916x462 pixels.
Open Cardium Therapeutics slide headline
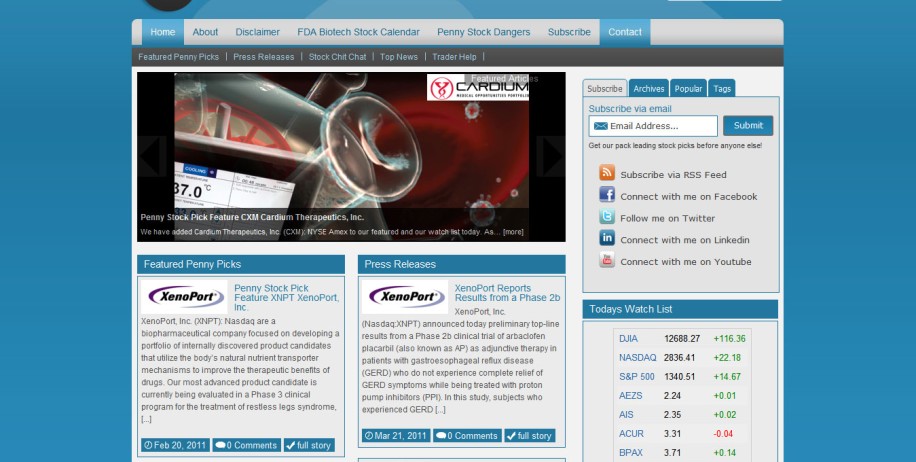[252, 217]
